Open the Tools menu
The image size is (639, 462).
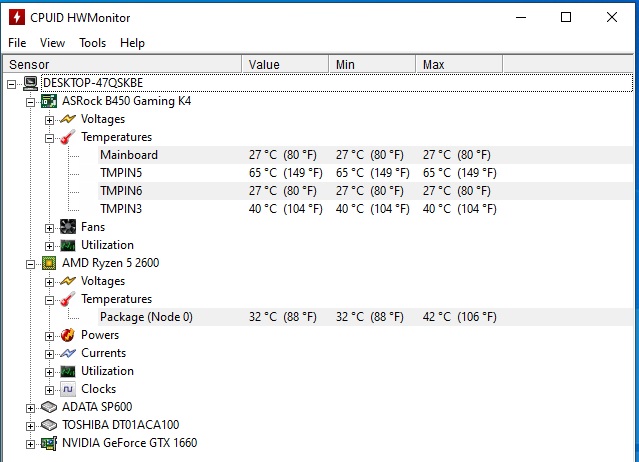[x=93, y=43]
